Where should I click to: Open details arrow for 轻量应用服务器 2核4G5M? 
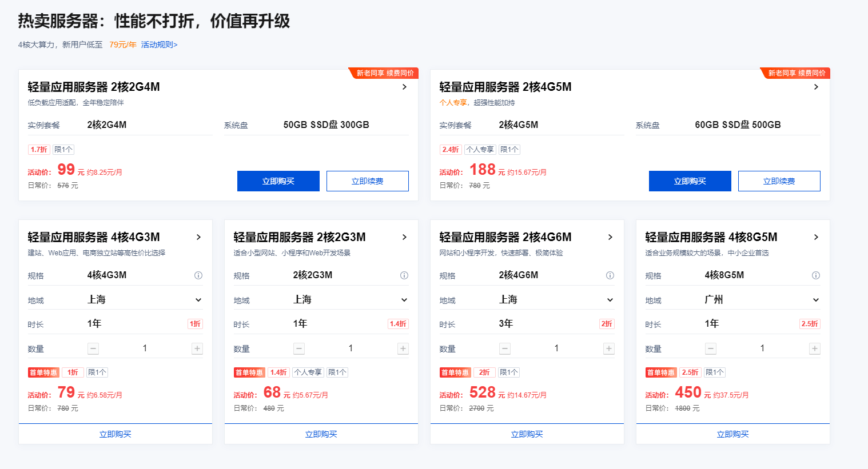(816, 87)
